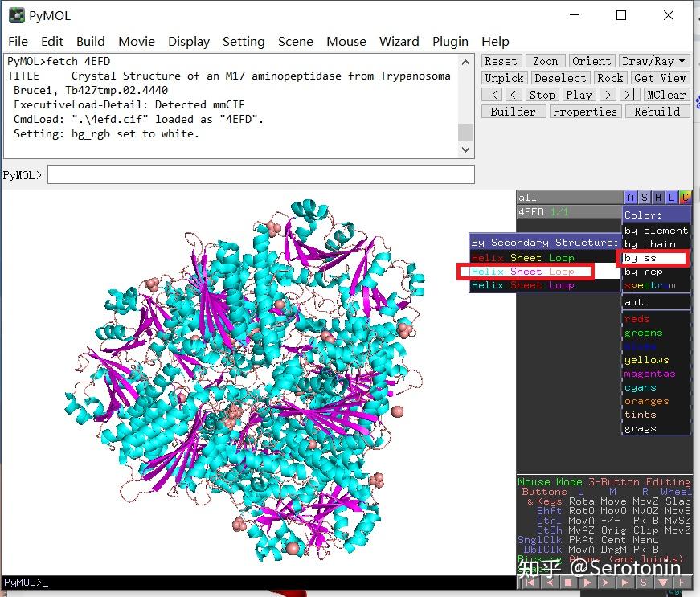Viewport: 700px width, 597px height.
Task: Open the Scene menu
Action: pos(296,42)
